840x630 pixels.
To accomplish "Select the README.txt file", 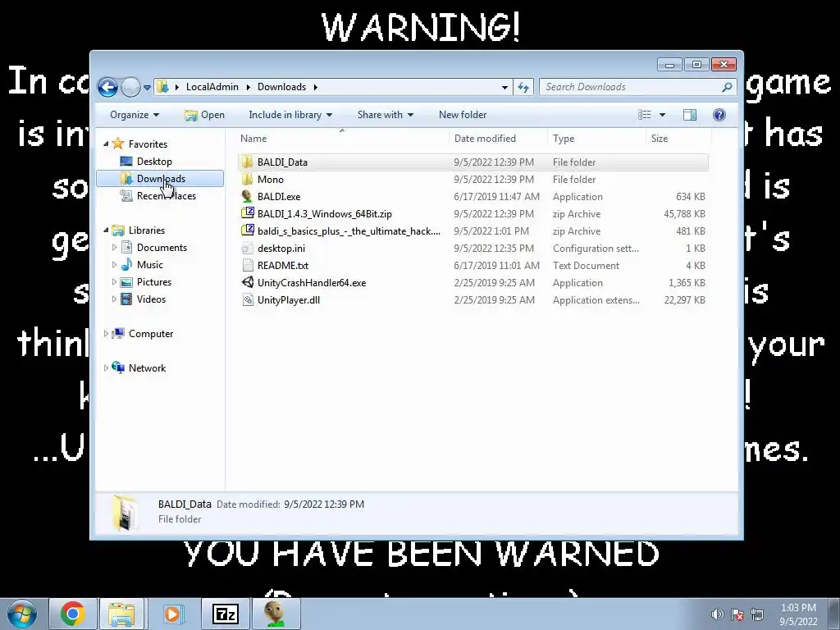I will 473,265.
